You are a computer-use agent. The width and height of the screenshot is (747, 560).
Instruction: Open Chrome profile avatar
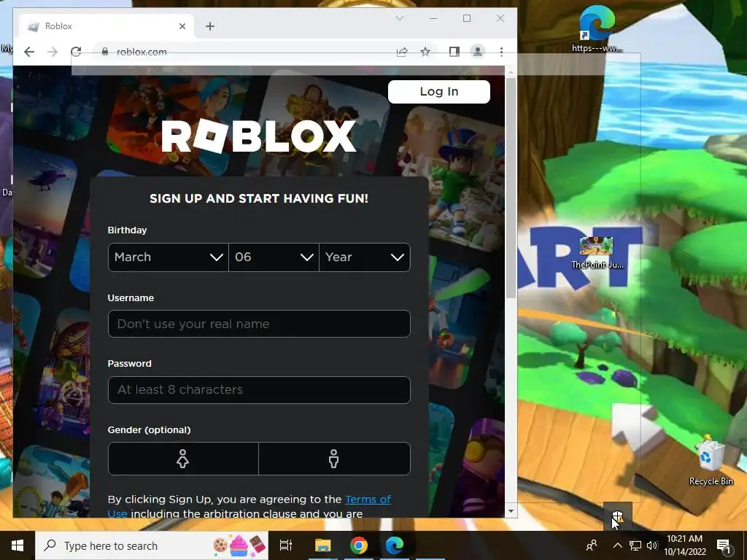[477, 52]
